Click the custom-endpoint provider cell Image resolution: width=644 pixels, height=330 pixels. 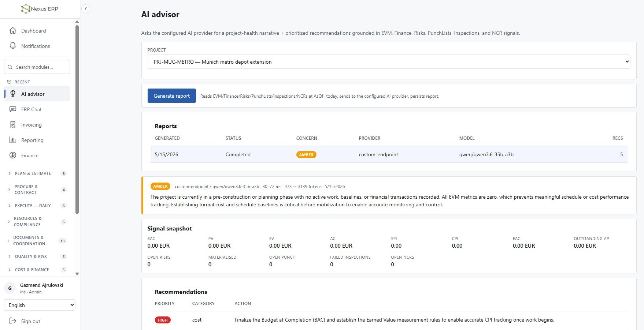click(x=378, y=154)
